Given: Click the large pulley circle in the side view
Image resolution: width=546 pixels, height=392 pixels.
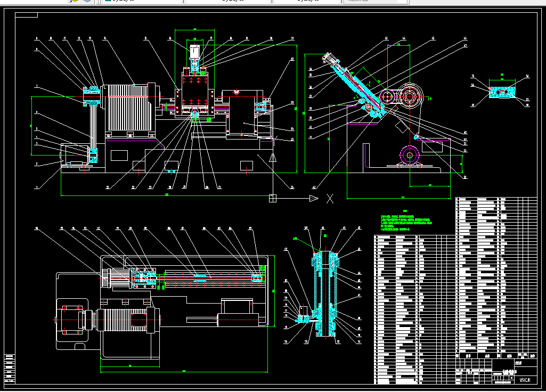Looking at the screenshot, I should (x=410, y=96).
